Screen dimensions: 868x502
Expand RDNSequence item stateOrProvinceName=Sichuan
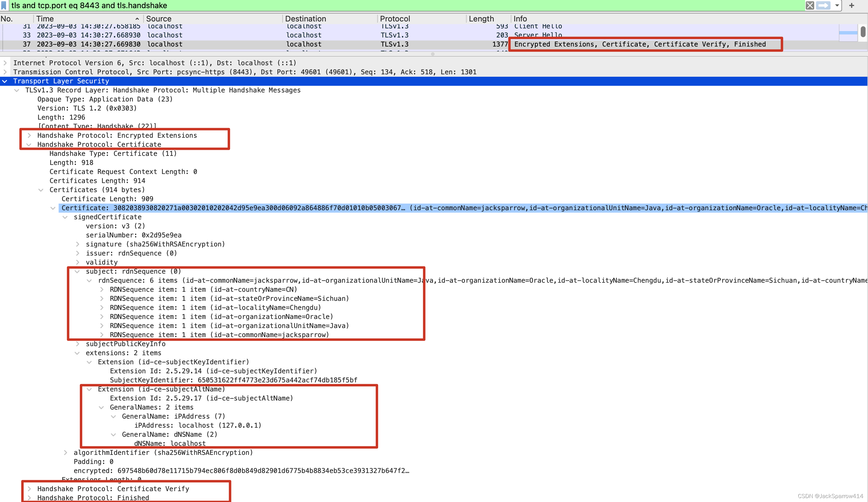(102, 298)
